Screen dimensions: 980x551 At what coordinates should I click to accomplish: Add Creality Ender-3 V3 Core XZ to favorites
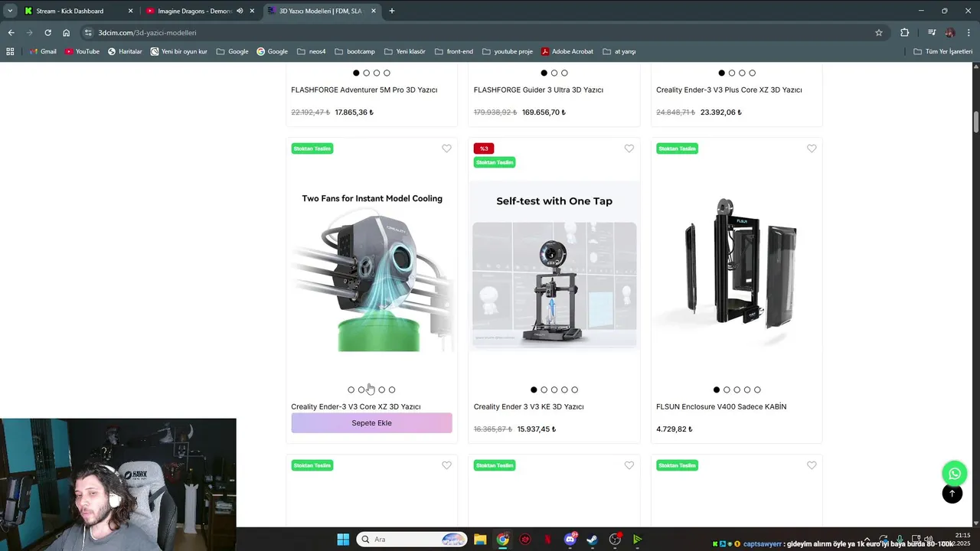click(446, 148)
